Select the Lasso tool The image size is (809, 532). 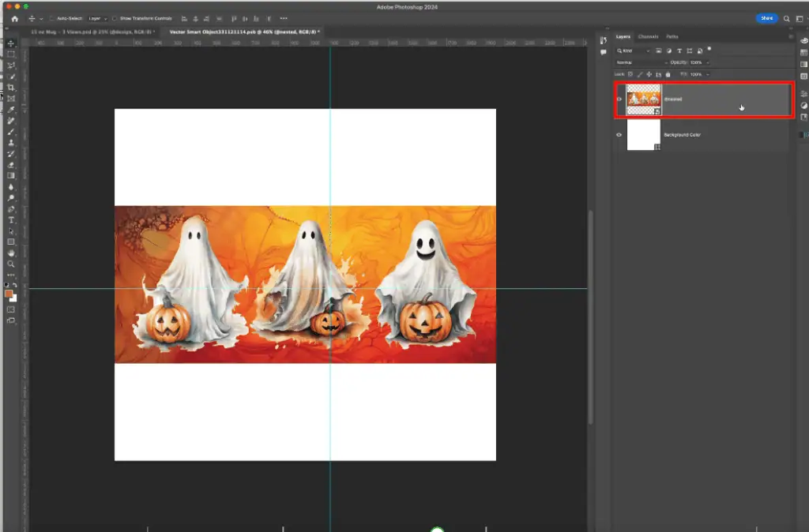point(11,63)
